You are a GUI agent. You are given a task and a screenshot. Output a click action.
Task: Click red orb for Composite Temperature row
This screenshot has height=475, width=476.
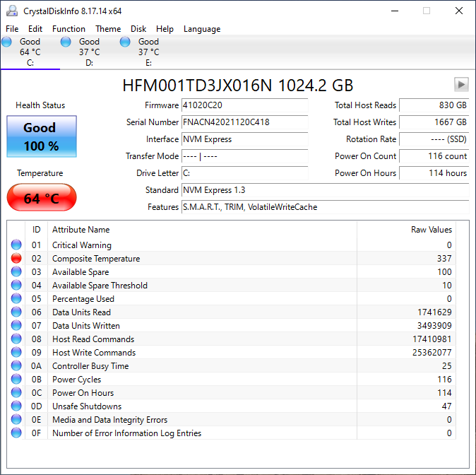tap(16, 258)
